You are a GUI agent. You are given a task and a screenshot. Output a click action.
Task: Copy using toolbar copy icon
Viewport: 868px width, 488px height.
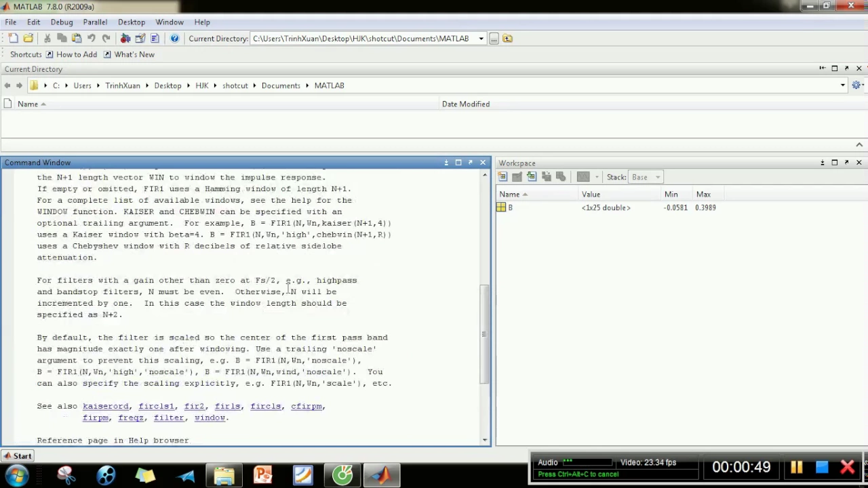(x=62, y=39)
